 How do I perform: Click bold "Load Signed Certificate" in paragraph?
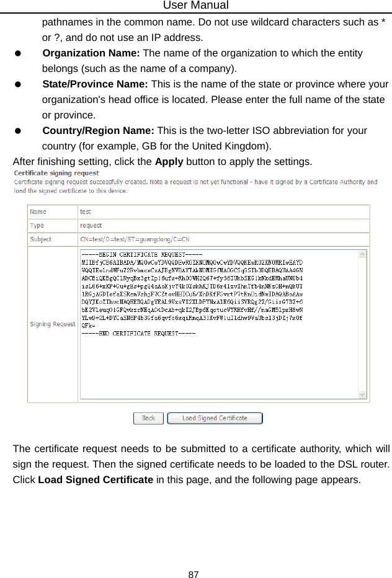click(96, 480)
